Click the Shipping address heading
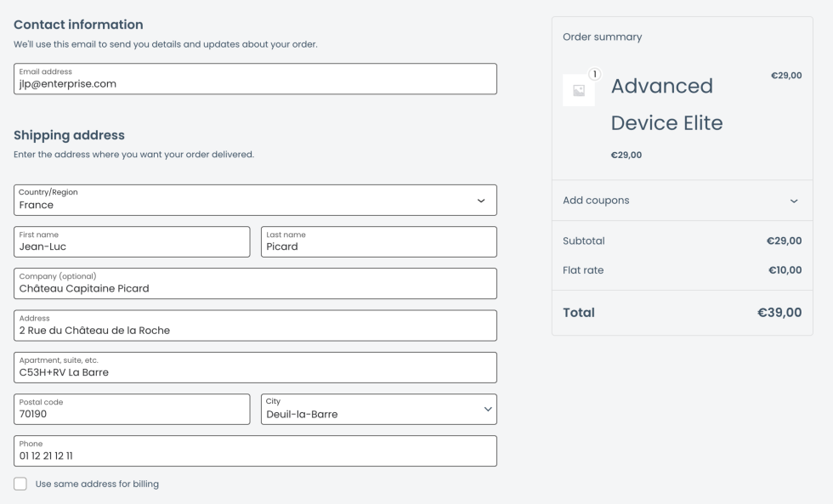This screenshot has width=833, height=504. 69,135
